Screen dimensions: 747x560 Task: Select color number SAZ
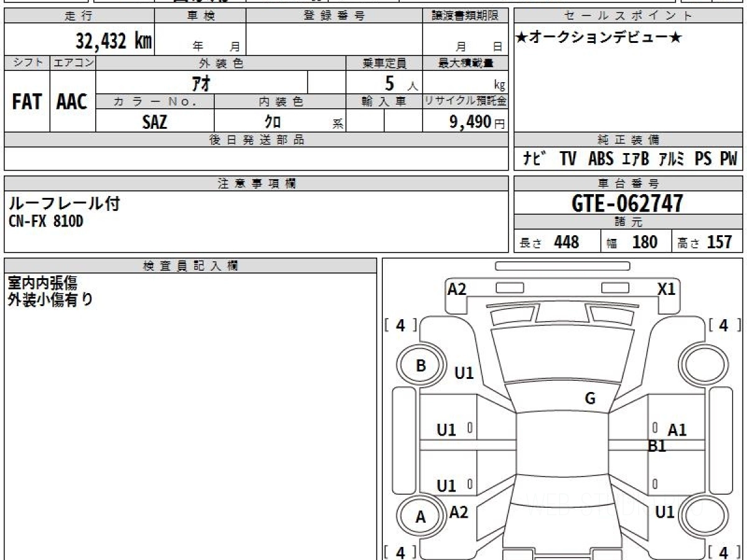tap(154, 122)
